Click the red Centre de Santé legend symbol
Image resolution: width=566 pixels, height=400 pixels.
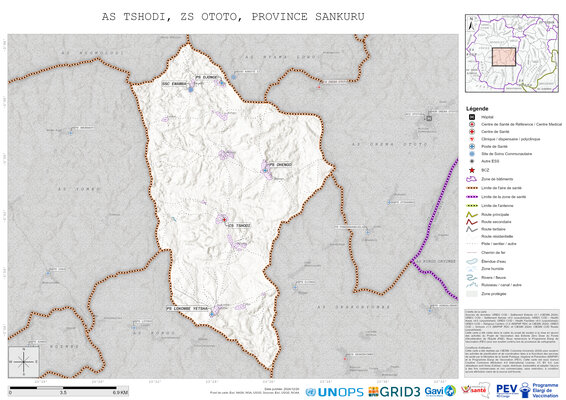pyautogui.click(x=471, y=132)
